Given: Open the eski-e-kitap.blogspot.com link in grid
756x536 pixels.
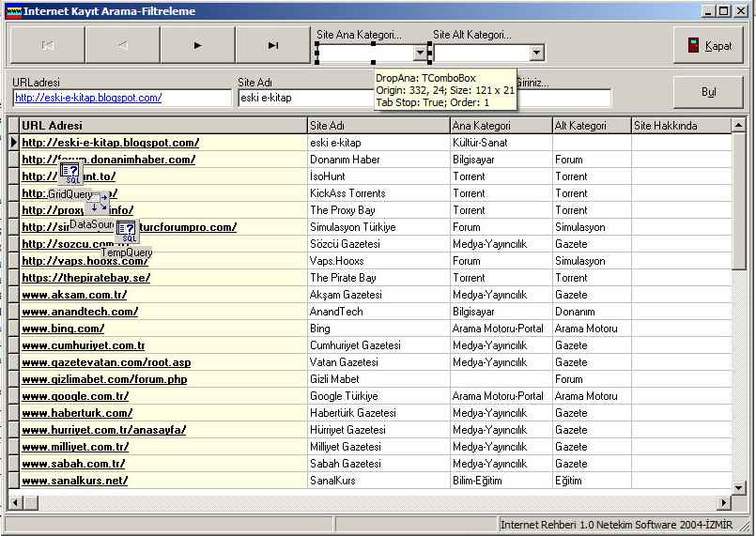Looking at the screenshot, I should [111, 143].
